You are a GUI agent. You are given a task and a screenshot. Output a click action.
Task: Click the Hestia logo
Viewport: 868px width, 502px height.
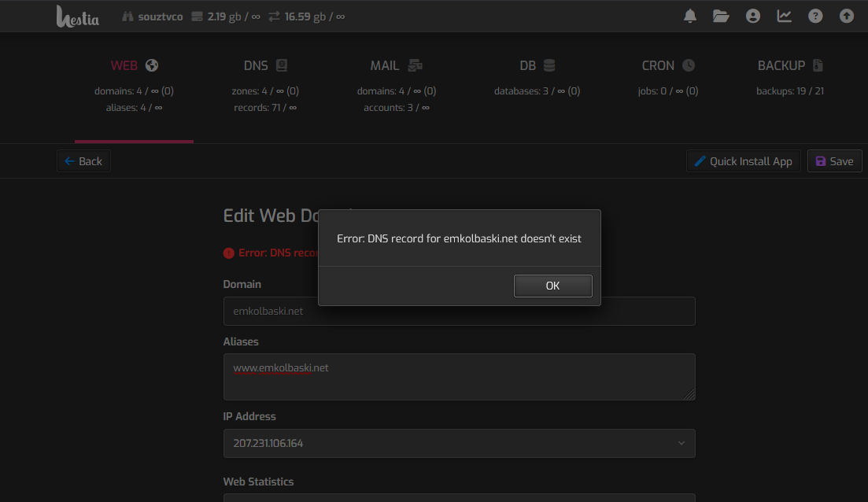(78, 17)
